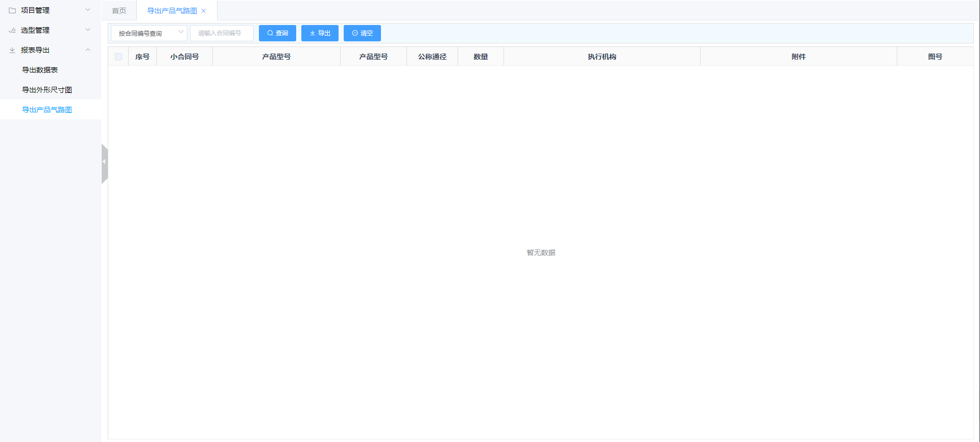This screenshot has width=980, height=442.
Task: Toggle the select-all checkbox in table header
Action: click(x=118, y=57)
